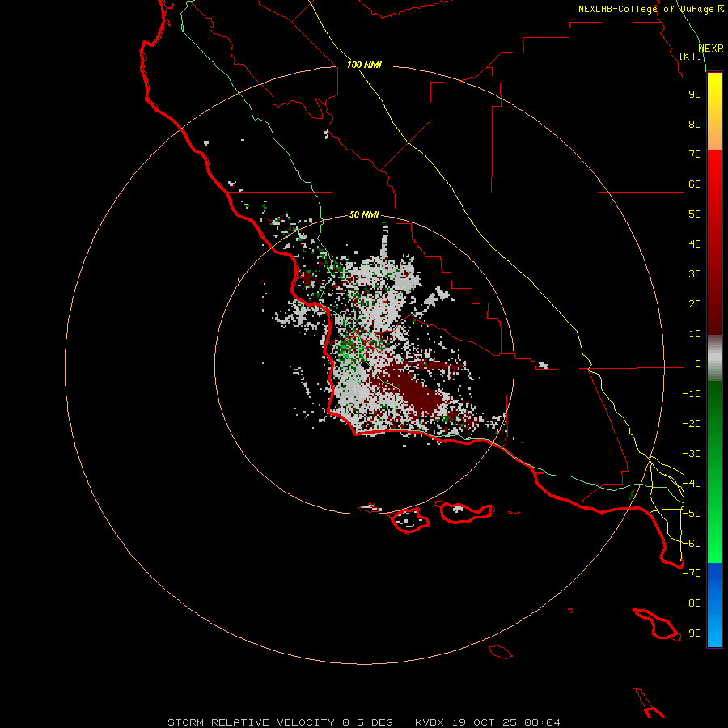Select the "-20" value on velocity scale
Viewport: 728px width, 728px height.
pos(692,423)
